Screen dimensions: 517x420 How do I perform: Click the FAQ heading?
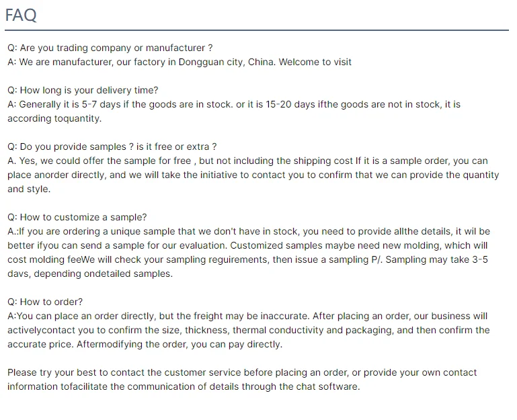(21, 15)
